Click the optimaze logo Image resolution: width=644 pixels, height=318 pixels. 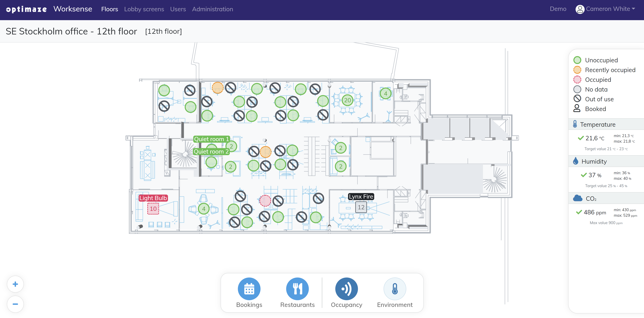(26, 9)
